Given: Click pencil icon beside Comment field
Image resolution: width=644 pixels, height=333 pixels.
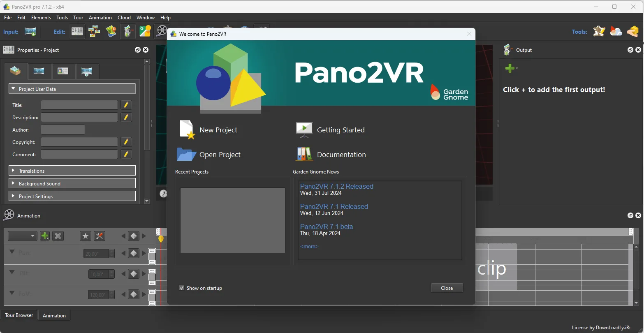Looking at the screenshot, I should pos(126,155).
